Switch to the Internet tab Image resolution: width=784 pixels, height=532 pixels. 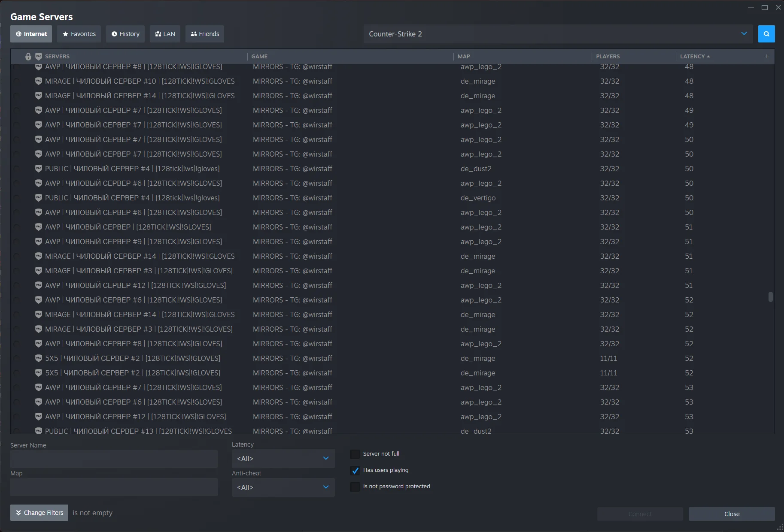31,34
